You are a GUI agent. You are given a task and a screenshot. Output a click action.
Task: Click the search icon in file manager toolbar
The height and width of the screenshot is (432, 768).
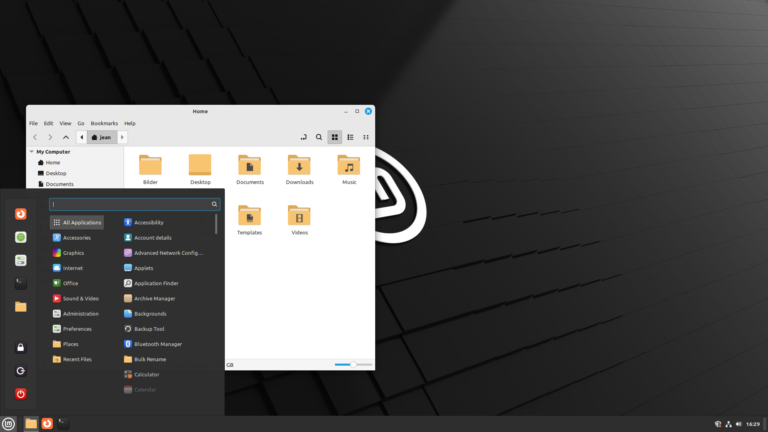point(319,137)
